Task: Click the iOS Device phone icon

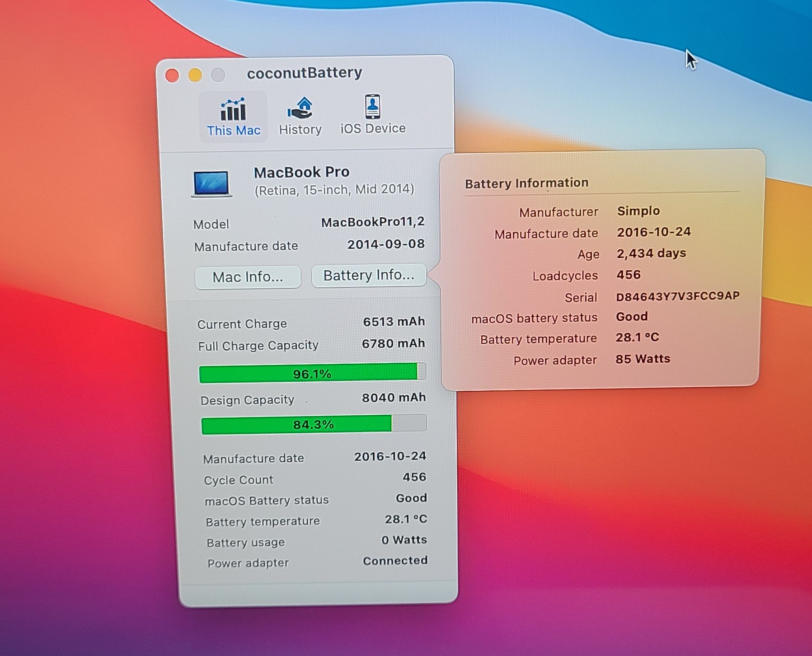Action: pyautogui.click(x=372, y=107)
